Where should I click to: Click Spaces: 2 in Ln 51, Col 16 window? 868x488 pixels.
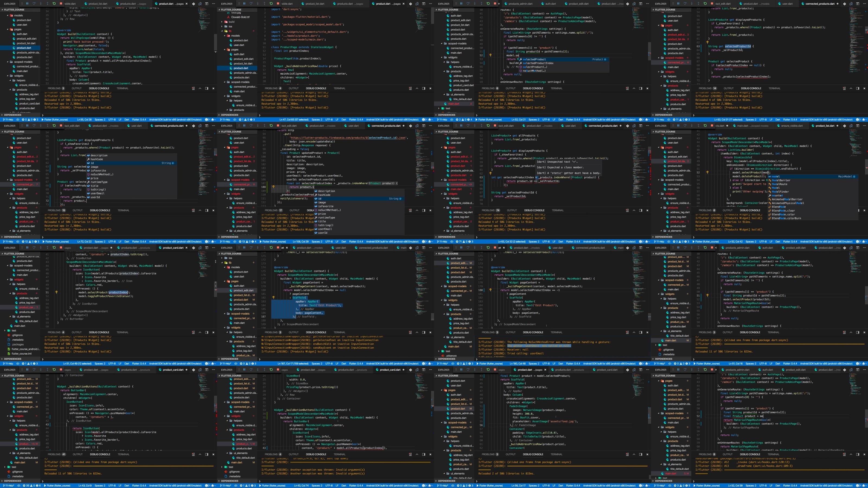[751, 364]
